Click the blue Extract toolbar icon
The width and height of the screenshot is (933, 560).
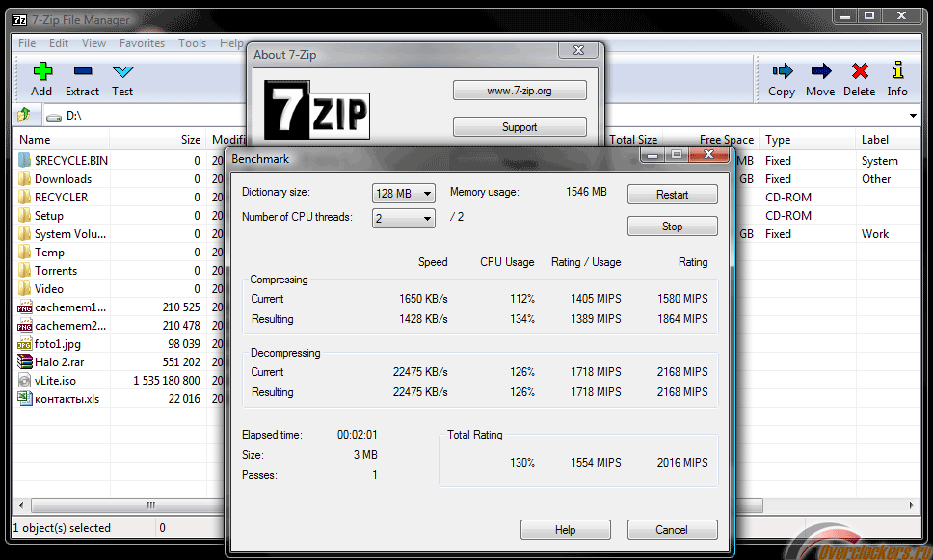[x=83, y=71]
